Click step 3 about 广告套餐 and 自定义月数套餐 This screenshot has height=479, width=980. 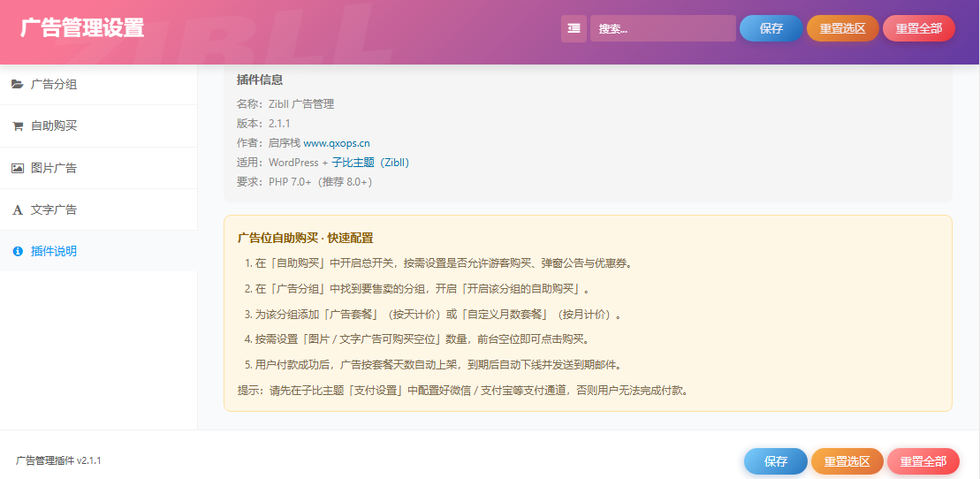point(435,314)
